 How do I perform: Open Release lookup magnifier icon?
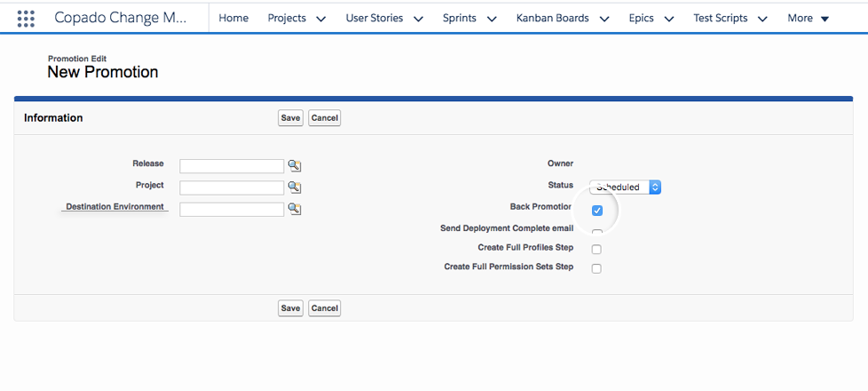coord(295,166)
